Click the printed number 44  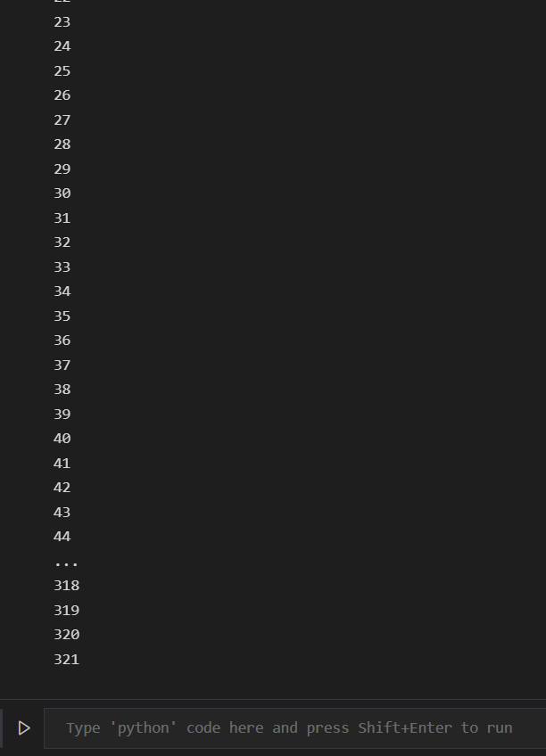coord(62,536)
